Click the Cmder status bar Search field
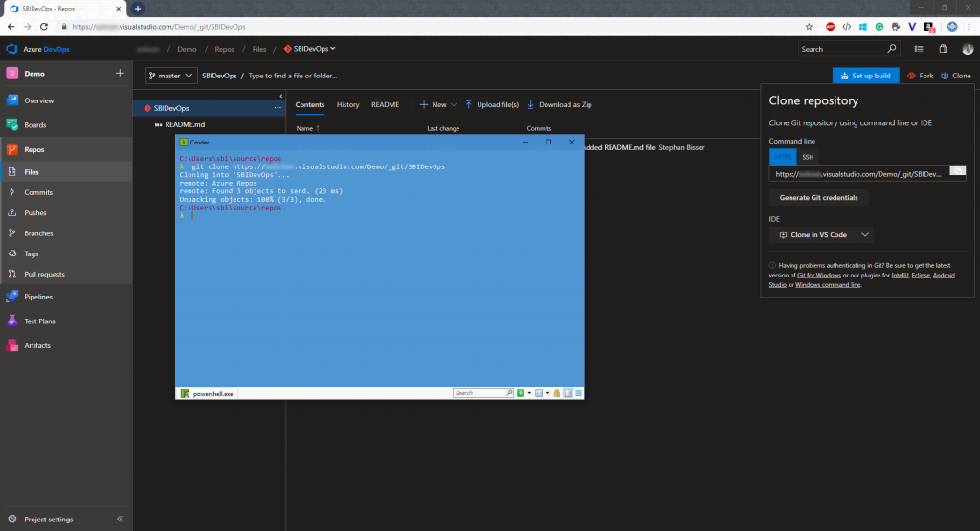The image size is (980, 531). pos(482,393)
